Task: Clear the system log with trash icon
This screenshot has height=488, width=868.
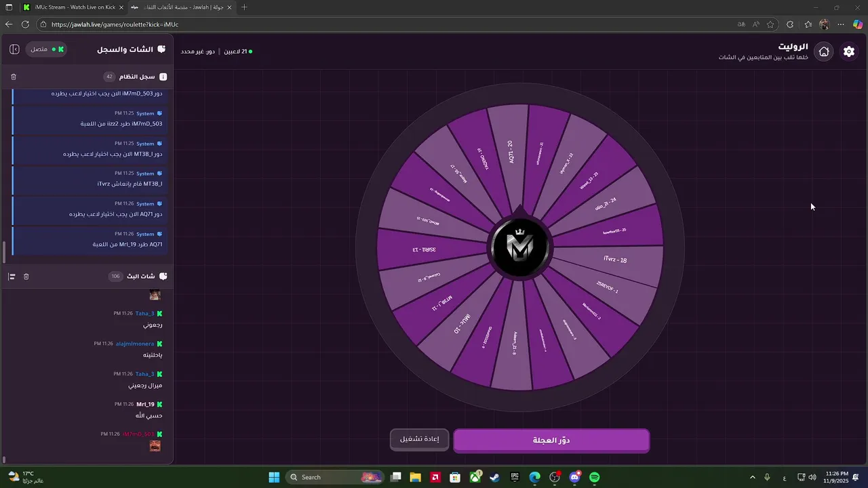Action: coord(14,77)
